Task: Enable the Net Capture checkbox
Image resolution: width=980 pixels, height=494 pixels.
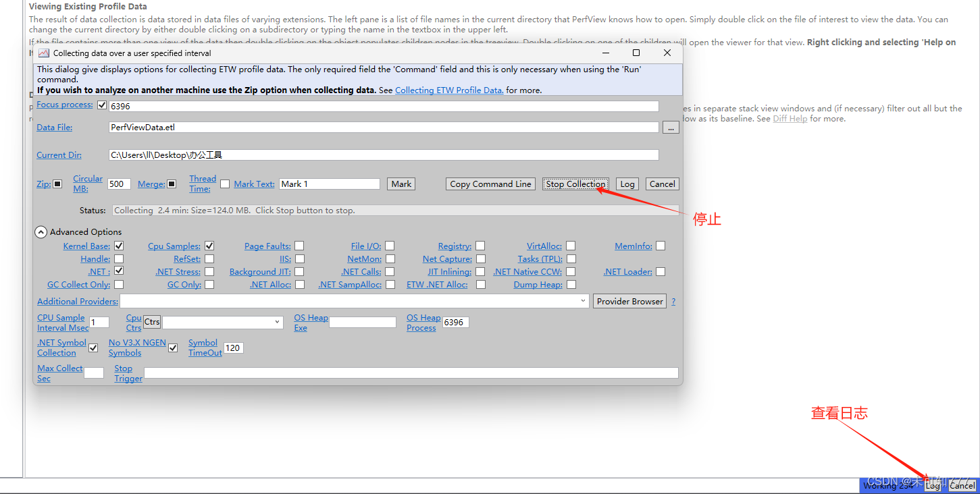Action: tap(480, 258)
